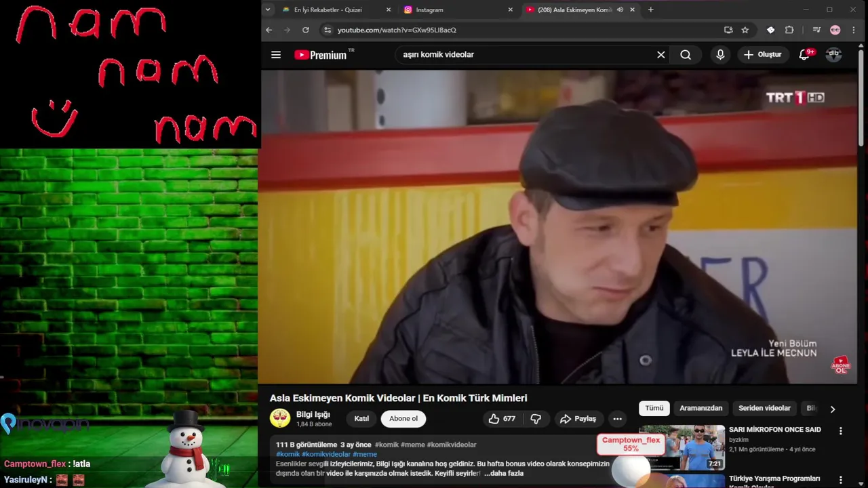Open the tab search dropdown arrow

pyautogui.click(x=268, y=9)
